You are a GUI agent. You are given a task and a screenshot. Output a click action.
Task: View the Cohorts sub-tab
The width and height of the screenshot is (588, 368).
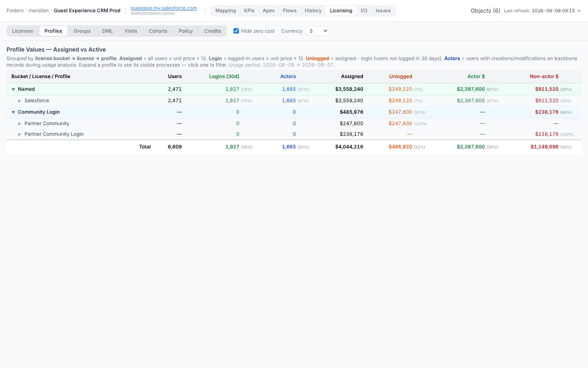click(158, 31)
